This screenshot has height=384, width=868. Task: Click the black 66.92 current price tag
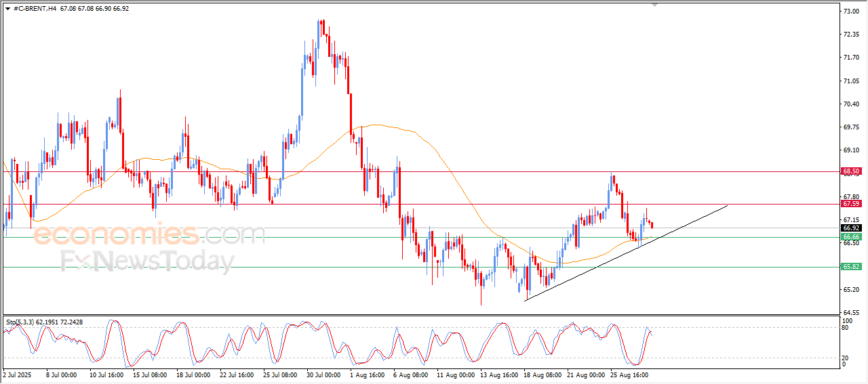[851, 228]
